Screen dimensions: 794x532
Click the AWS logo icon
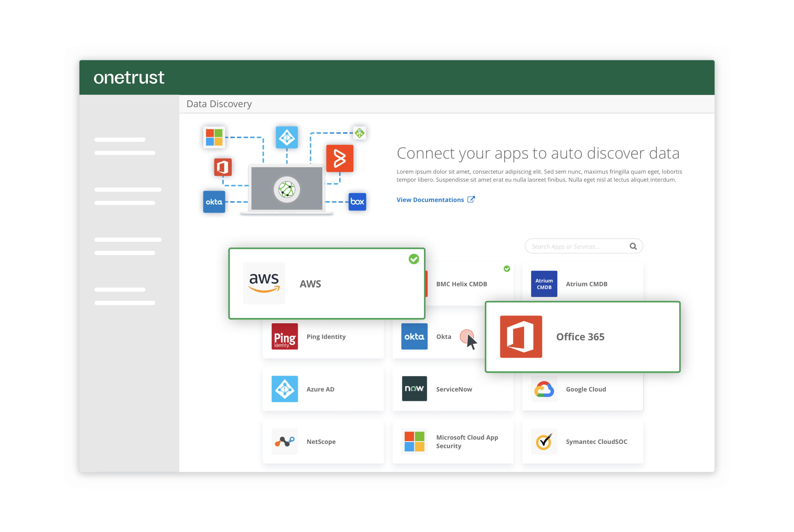(x=264, y=283)
